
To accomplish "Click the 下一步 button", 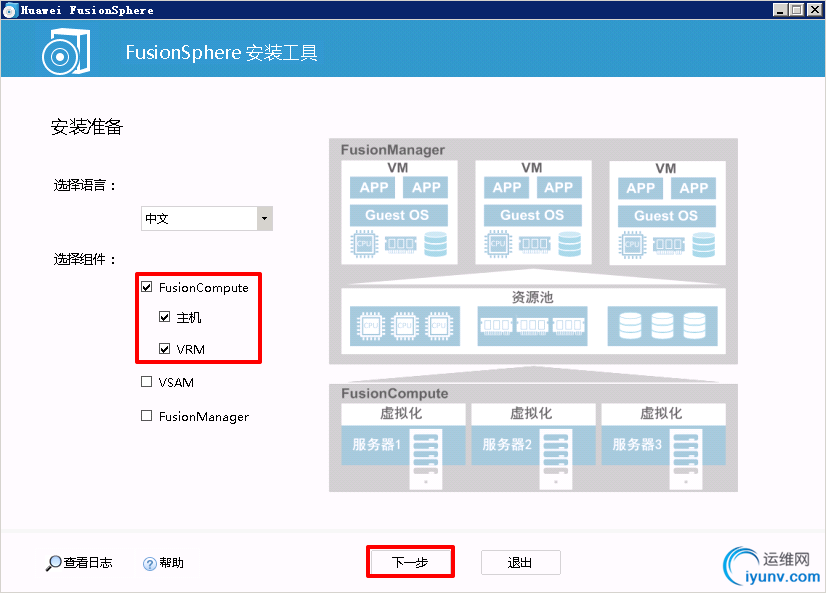I will (410, 562).
